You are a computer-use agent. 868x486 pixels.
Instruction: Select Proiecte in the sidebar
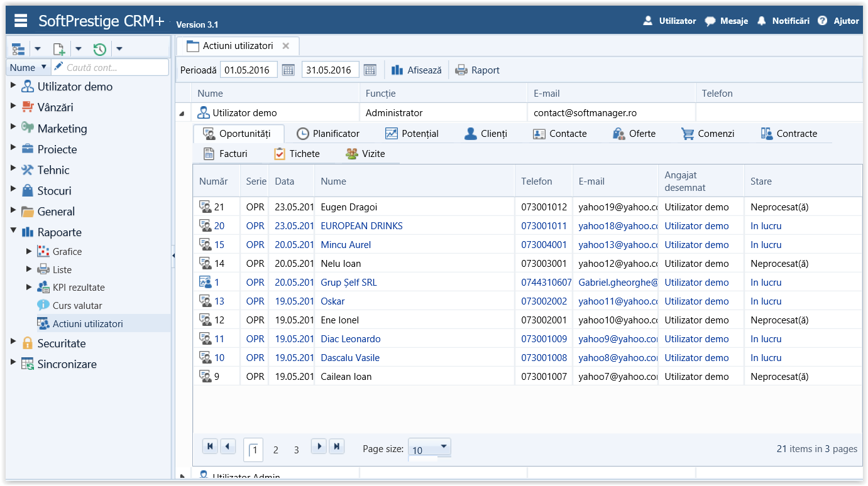coord(57,149)
